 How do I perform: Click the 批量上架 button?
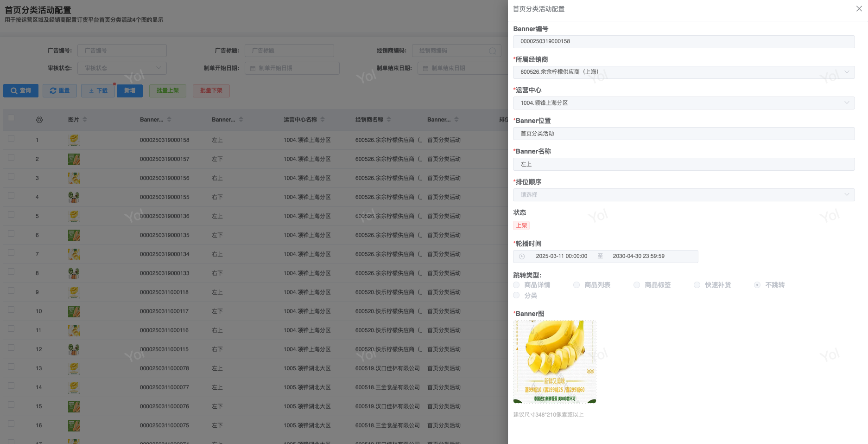167,91
